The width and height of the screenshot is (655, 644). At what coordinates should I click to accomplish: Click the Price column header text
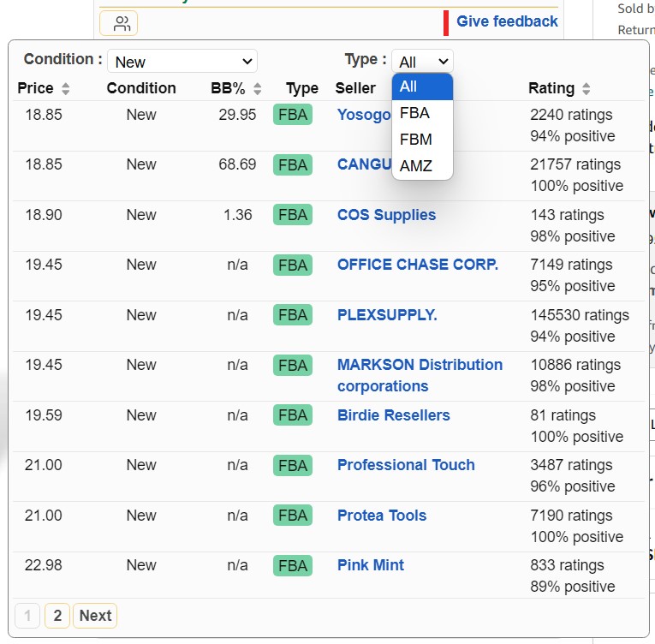coord(35,88)
